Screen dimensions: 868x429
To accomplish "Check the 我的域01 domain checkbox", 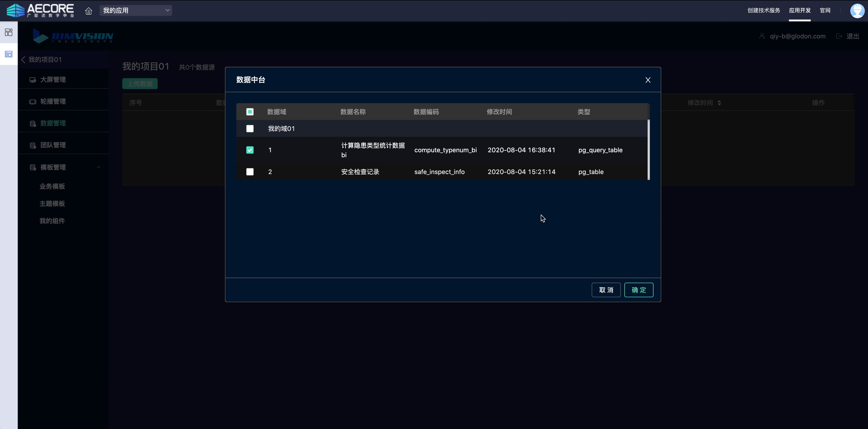I will tap(250, 129).
